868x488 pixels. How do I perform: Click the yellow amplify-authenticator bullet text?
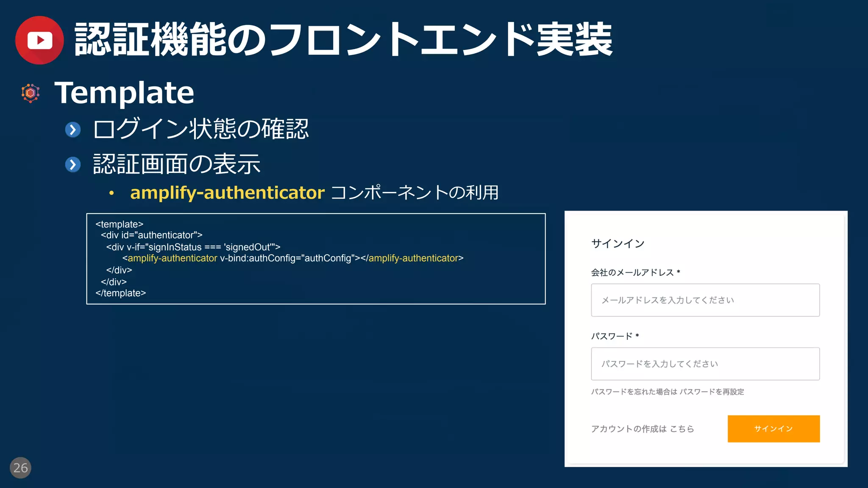(x=227, y=193)
